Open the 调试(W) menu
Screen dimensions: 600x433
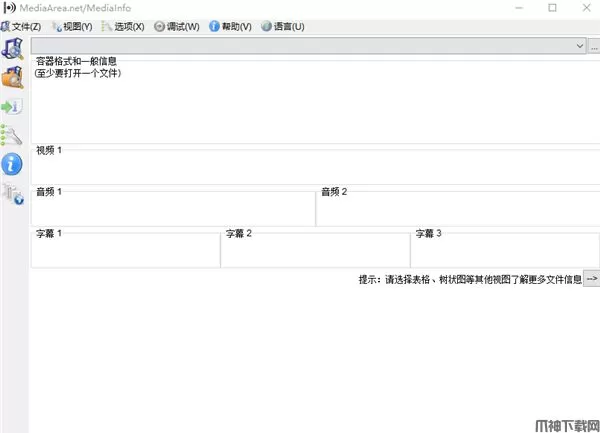click(177, 26)
